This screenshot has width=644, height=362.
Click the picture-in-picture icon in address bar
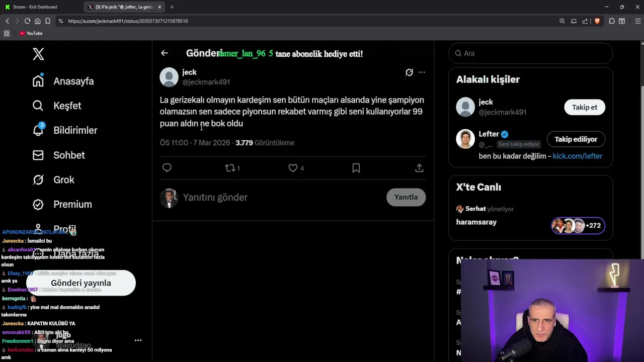point(574,21)
